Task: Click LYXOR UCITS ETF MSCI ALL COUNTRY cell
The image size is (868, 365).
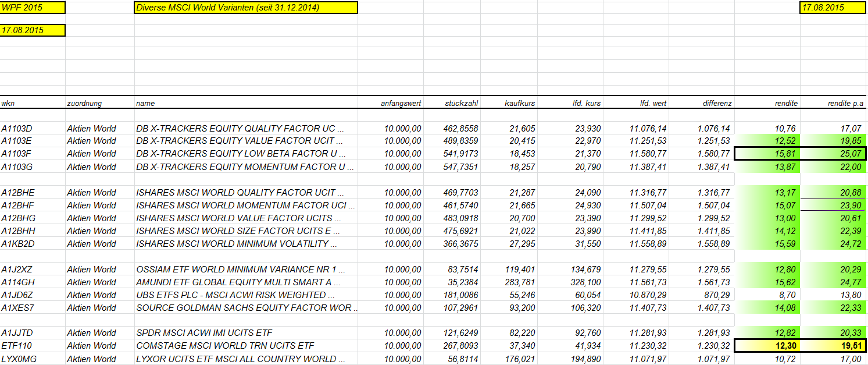Action: point(245,359)
